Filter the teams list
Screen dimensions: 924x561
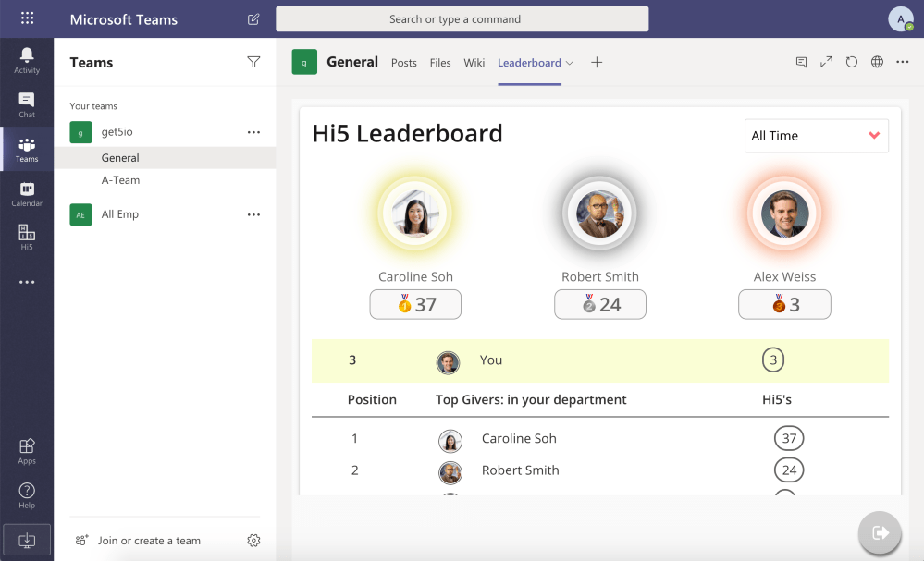click(253, 62)
